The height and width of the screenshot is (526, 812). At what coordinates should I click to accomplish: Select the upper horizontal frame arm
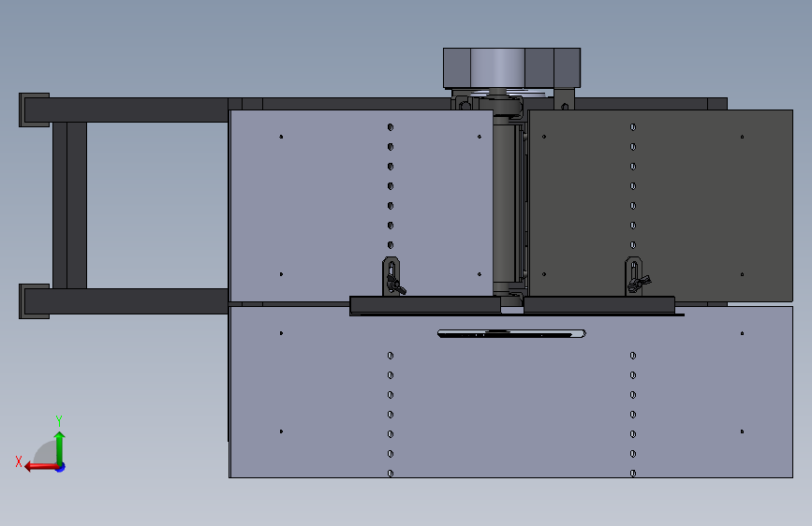point(125,110)
